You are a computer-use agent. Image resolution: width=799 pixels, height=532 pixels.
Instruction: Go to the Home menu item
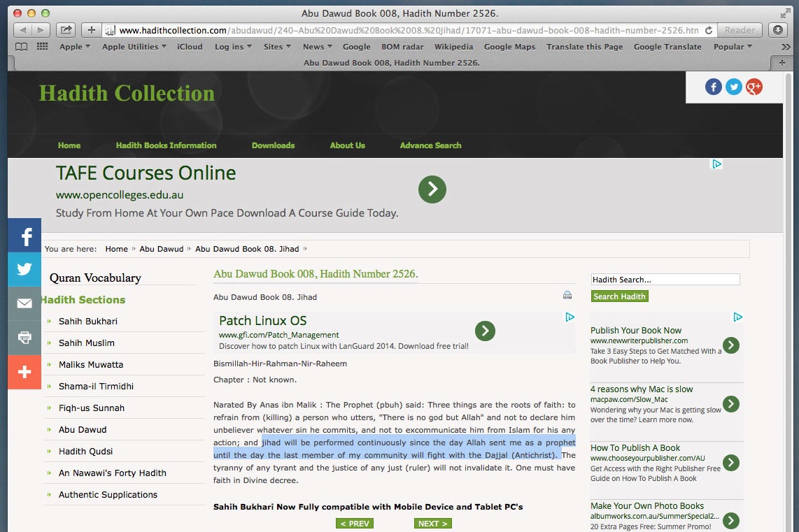pos(69,145)
